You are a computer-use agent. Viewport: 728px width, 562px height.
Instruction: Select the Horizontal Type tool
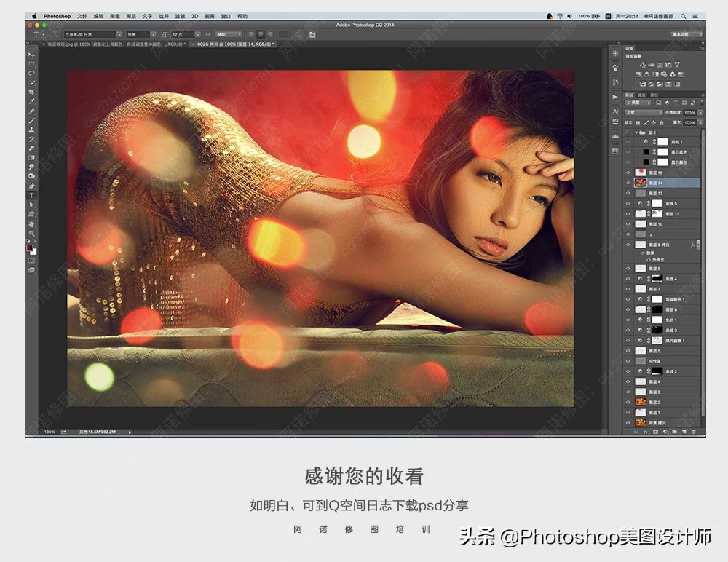(31, 196)
